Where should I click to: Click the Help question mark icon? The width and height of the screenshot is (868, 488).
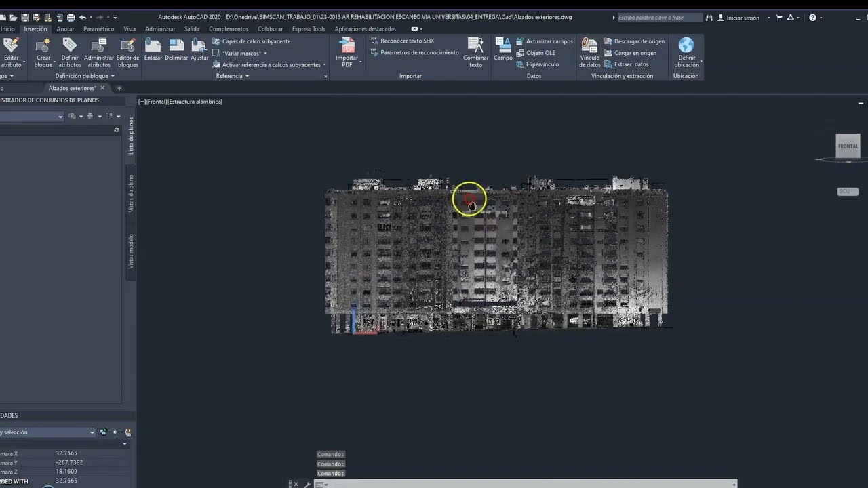click(812, 18)
